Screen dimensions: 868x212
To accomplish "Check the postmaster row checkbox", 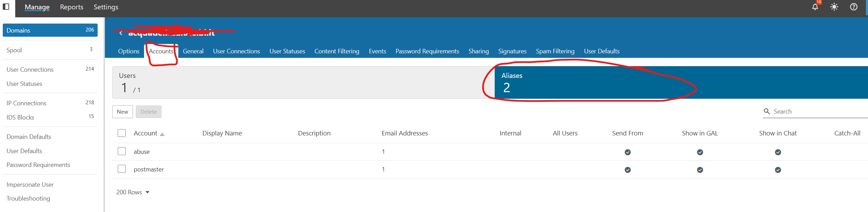I will (122, 169).
